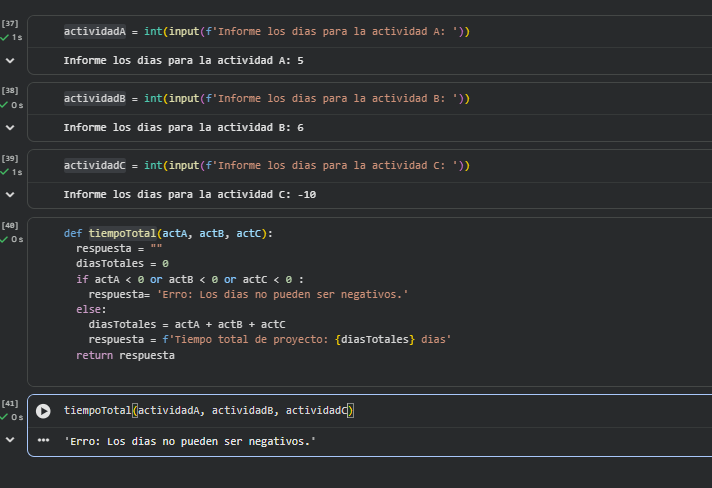Click the [37] execution count label
Image resolution: width=712 pixels, height=488 pixels.
pyautogui.click(x=10, y=24)
